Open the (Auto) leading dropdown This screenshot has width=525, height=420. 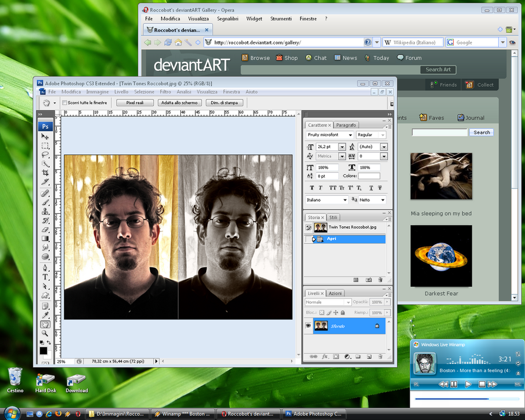[383, 147]
